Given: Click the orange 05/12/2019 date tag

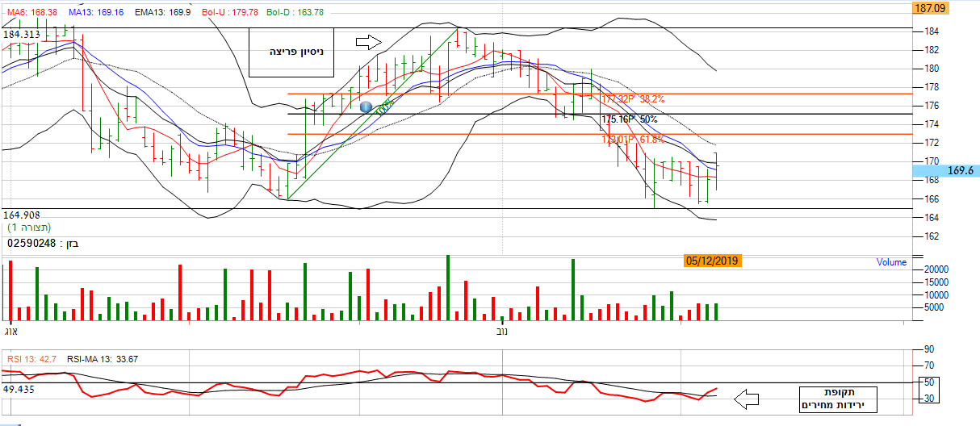Looking at the screenshot, I should [x=712, y=261].
